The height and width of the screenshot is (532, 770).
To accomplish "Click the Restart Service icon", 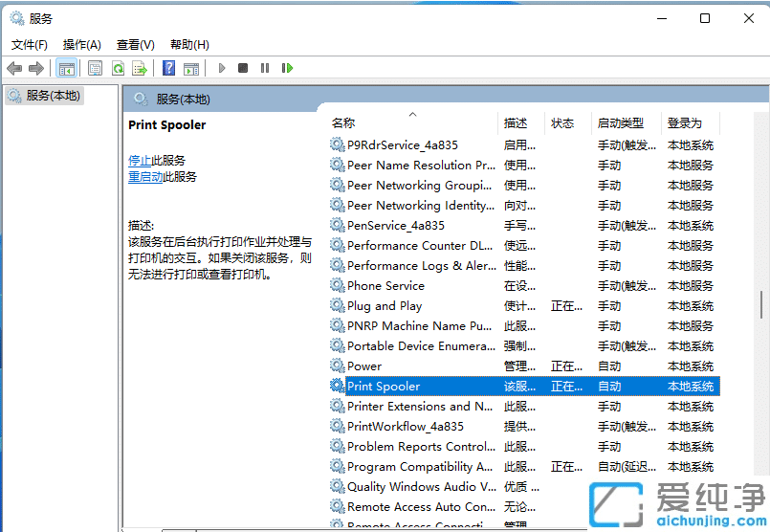I will coord(287,68).
